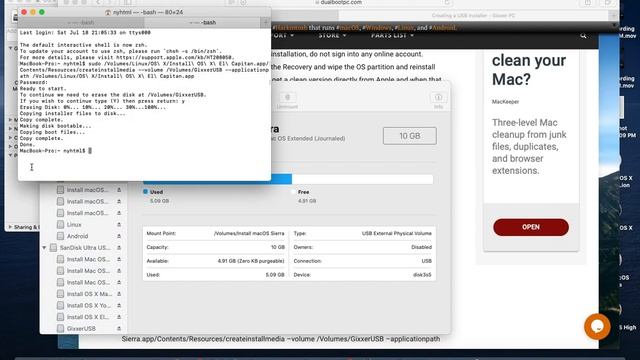The height and width of the screenshot is (360, 640).
Task: Follow the #Hackintosh hashtag link
Action: click(x=290, y=28)
